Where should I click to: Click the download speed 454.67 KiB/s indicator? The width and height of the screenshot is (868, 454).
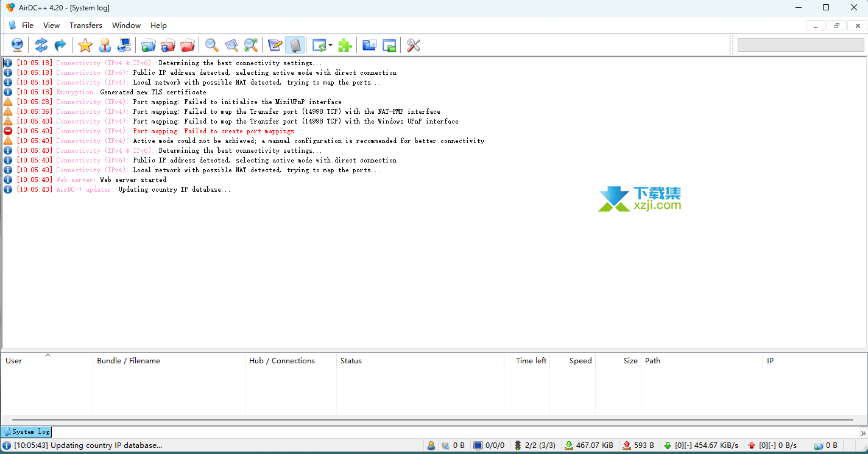pyautogui.click(x=700, y=445)
